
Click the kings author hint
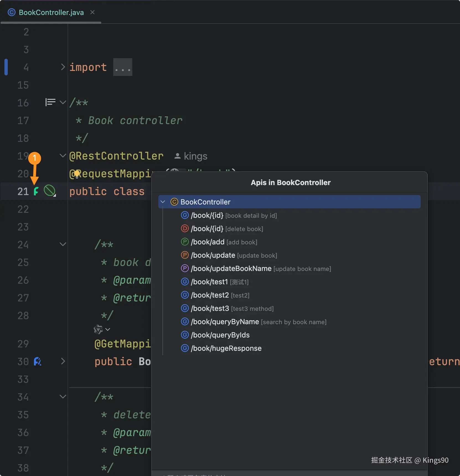[191, 156]
